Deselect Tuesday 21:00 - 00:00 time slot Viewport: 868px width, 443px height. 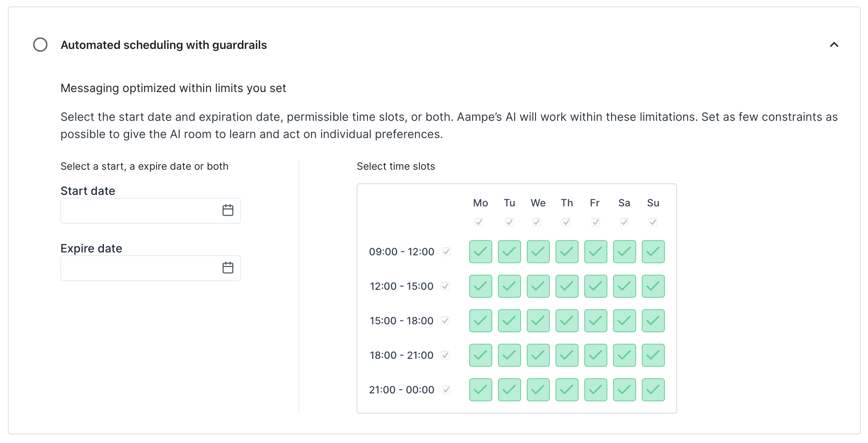click(510, 390)
